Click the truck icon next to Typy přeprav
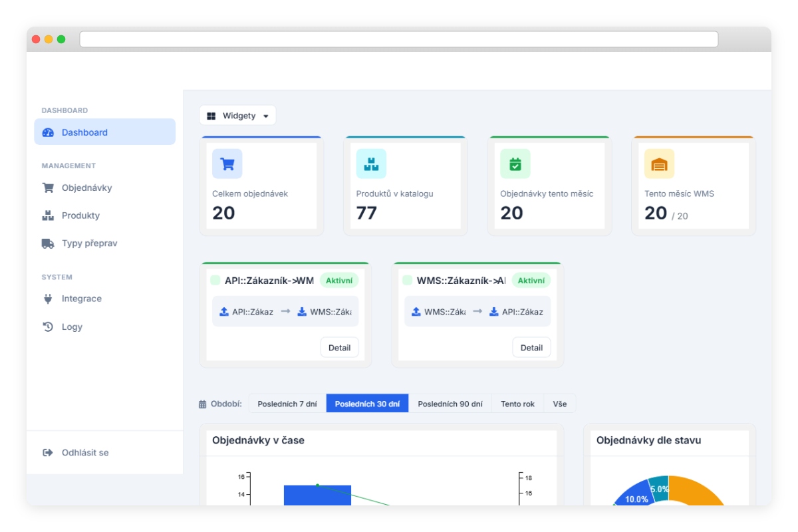The height and width of the screenshot is (532, 798). 48,243
